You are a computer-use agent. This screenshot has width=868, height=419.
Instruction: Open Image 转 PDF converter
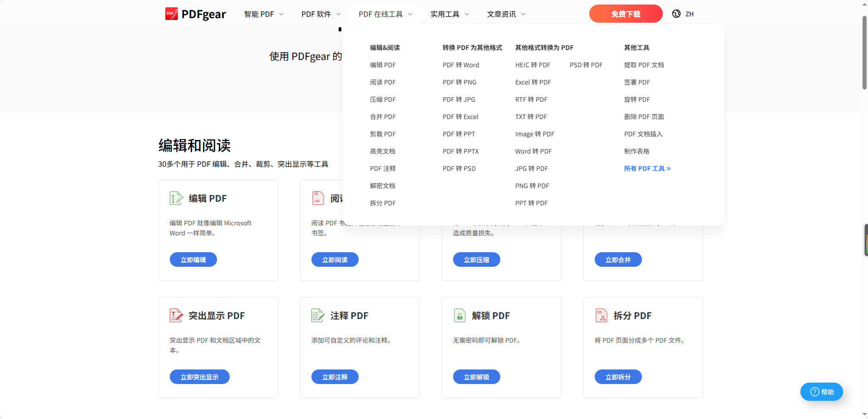(535, 134)
